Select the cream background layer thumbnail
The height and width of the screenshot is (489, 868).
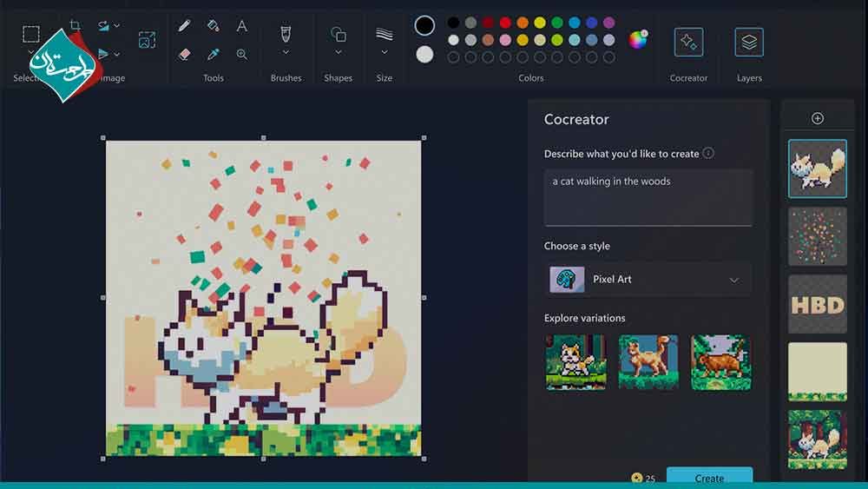coord(818,372)
